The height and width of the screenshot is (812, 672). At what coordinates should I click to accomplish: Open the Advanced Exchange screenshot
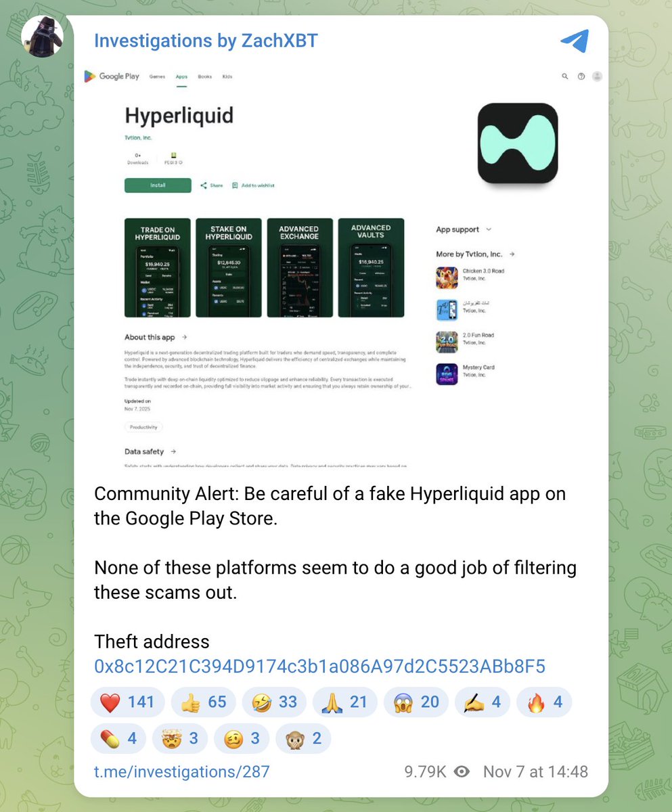point(300,267)
